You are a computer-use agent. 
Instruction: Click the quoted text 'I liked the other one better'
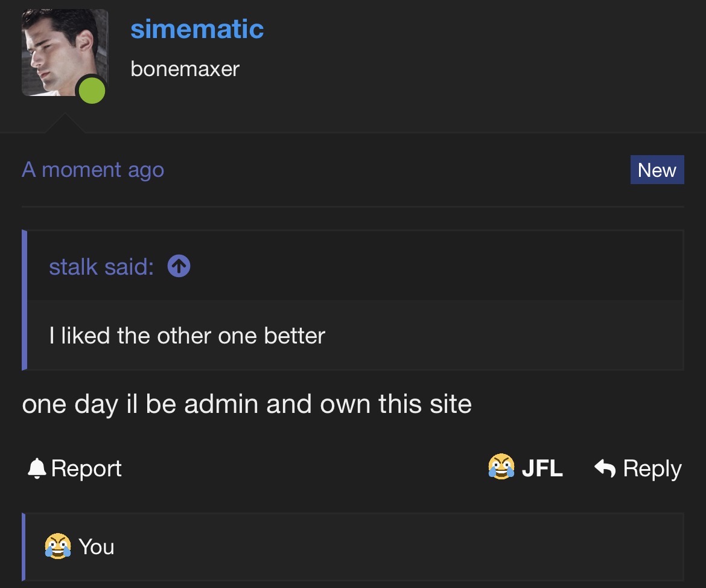pyautogui.click(x=187, y=336)
